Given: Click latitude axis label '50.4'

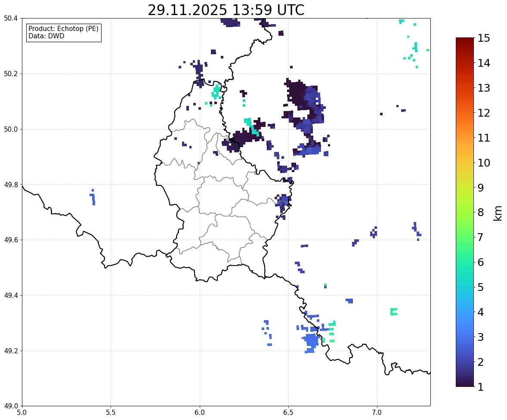Looking at the screenshot, I should click(11, 19).
